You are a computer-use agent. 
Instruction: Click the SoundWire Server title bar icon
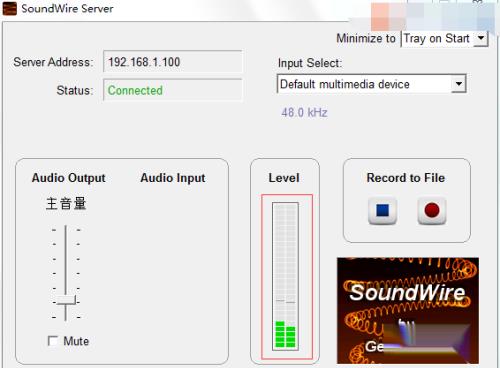(9, 9)
